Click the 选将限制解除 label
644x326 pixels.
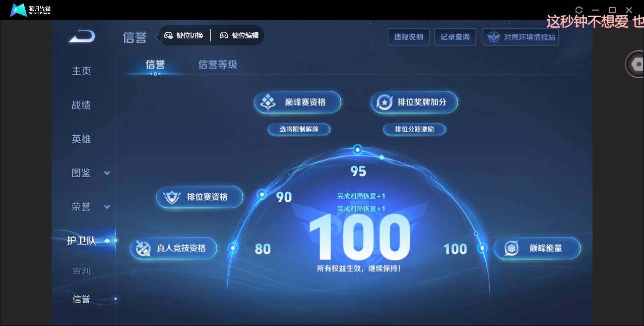[x=299, y=129]
